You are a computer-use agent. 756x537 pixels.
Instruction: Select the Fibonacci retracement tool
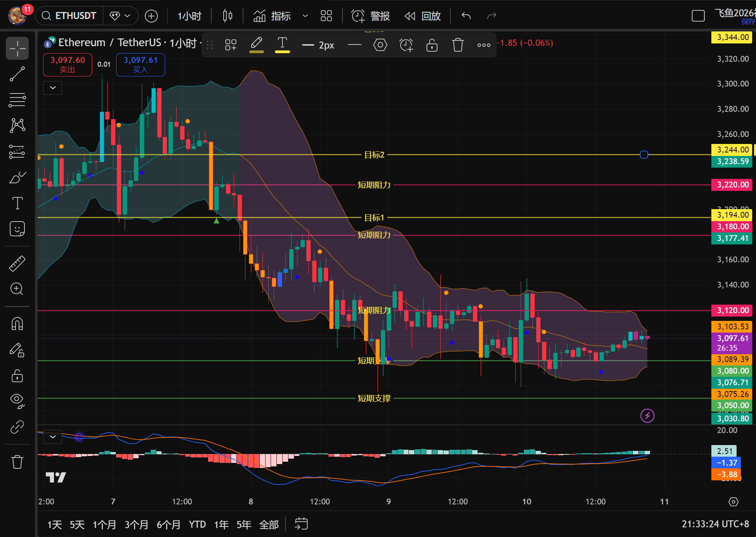pos(17,100)
